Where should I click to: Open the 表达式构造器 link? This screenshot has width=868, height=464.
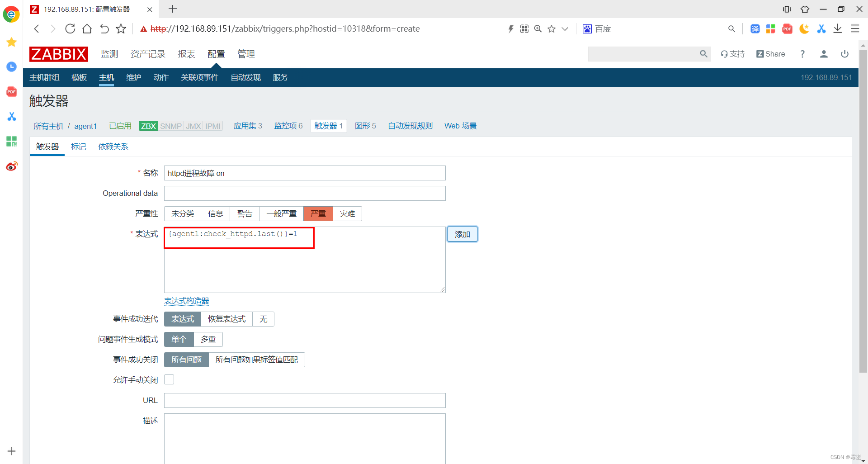[x=186, y=301]
